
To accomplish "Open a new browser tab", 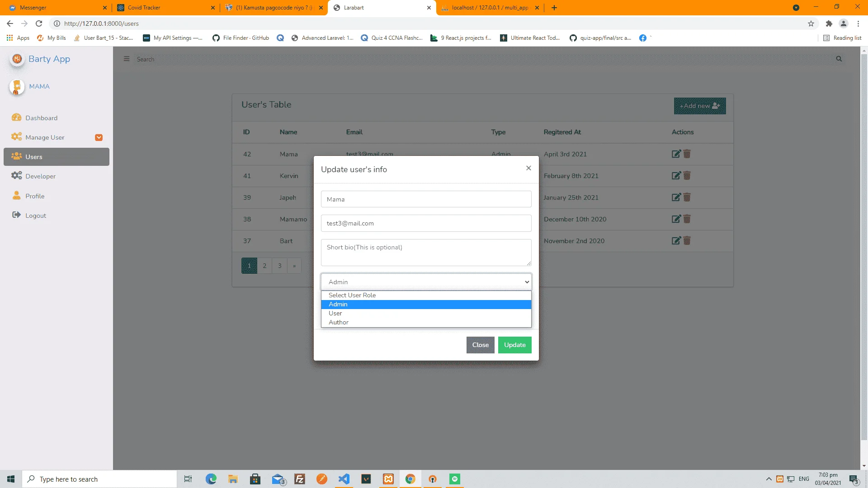I will (x=554, y=8).
